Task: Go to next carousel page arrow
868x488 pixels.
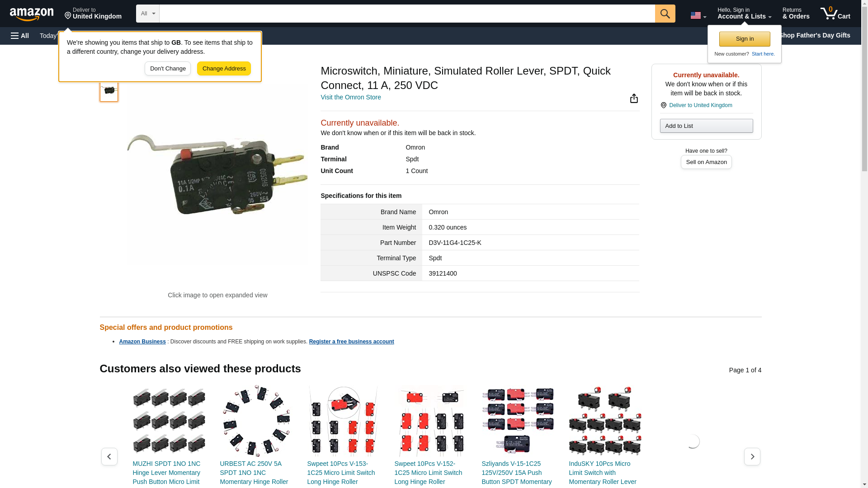Action: click(x=752, y=456)
